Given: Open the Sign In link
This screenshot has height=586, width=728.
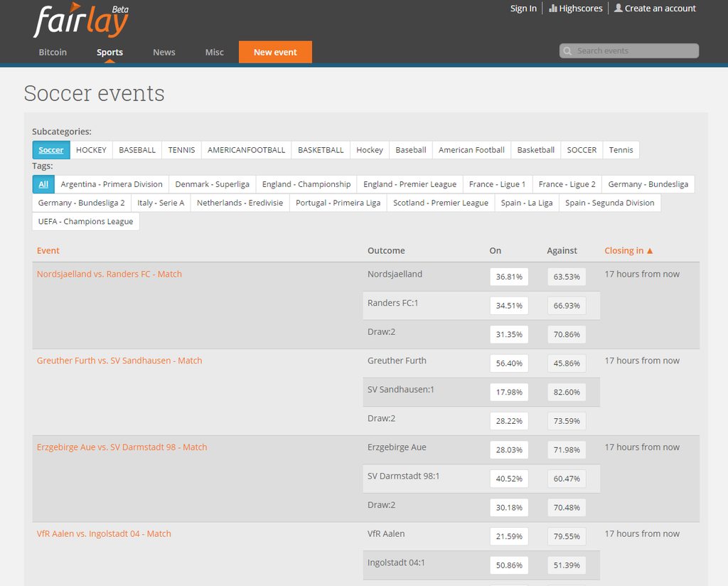Looking at the screenshot, I should [523, 9].
